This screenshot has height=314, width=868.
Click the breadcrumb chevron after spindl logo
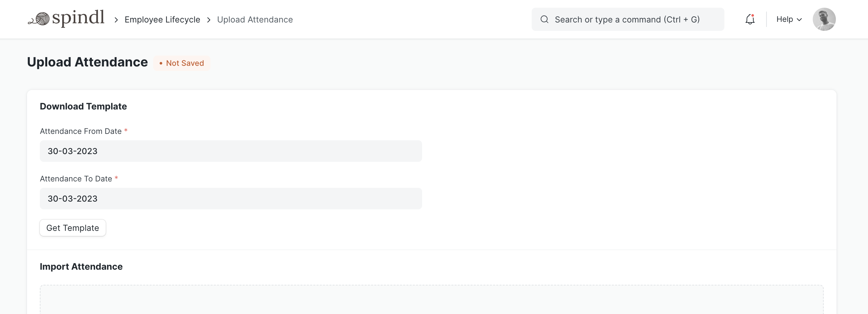click(x=116, y=20)
